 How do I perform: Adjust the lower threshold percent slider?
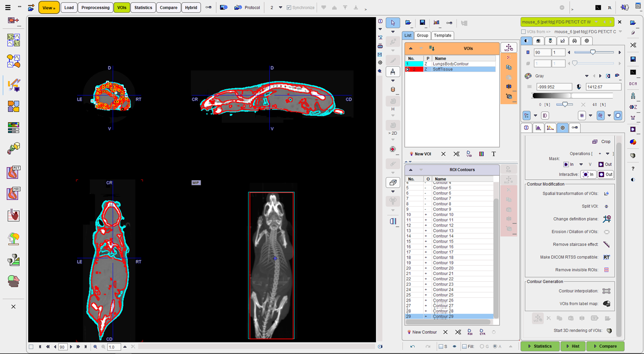(x=564, y=104)
